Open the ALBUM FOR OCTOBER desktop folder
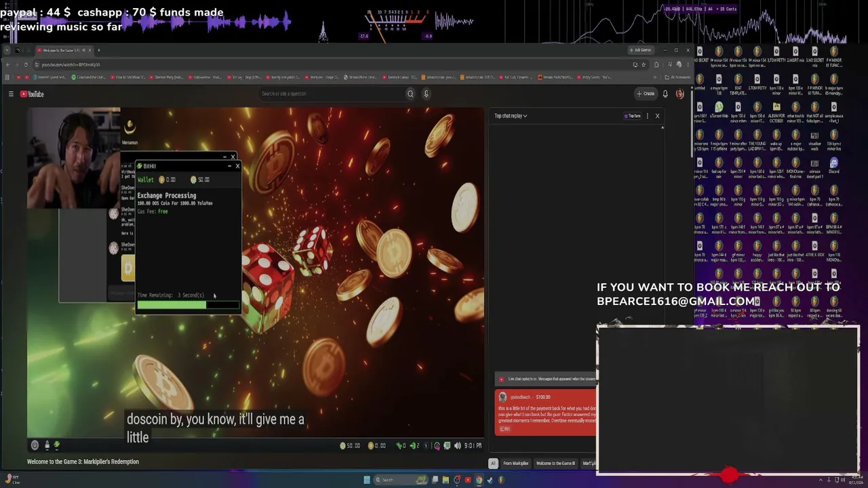The height and width of the screenshot is (488, 868). click(776, 110)
